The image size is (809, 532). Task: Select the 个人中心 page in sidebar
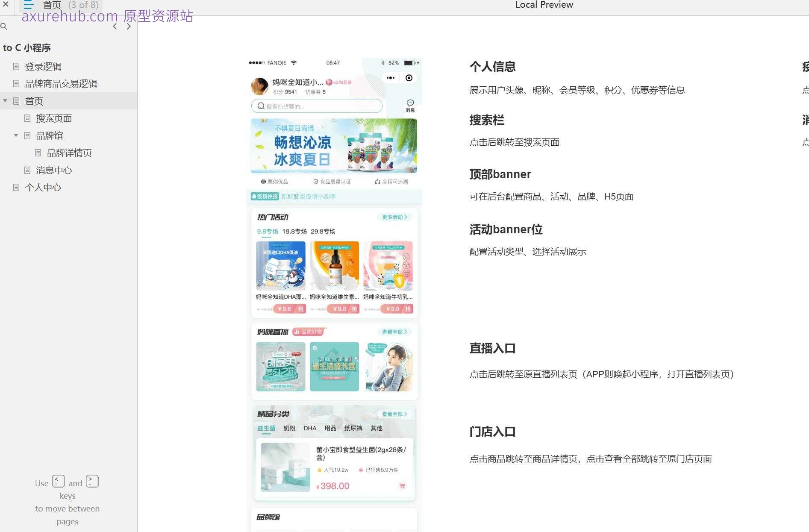tap(43, 187)
